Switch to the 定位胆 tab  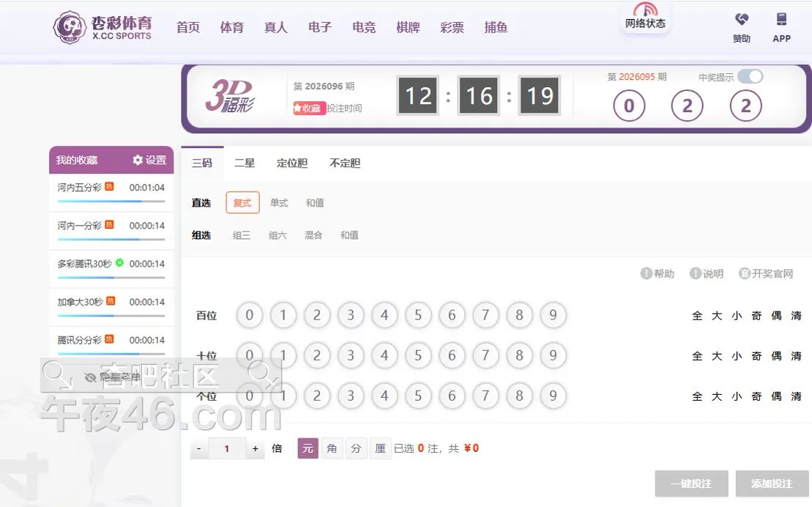292,163
